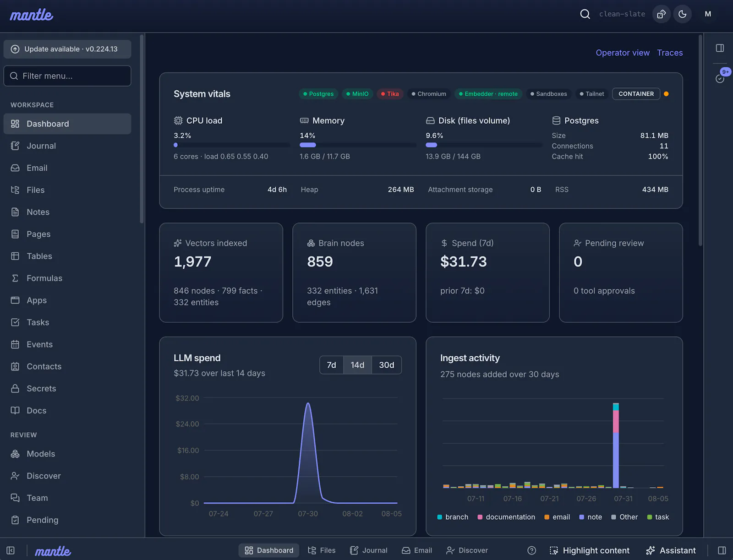Viewport: 733px width, 560px height.
Task: Click the Chromium status pill
Action: (429, 94)
